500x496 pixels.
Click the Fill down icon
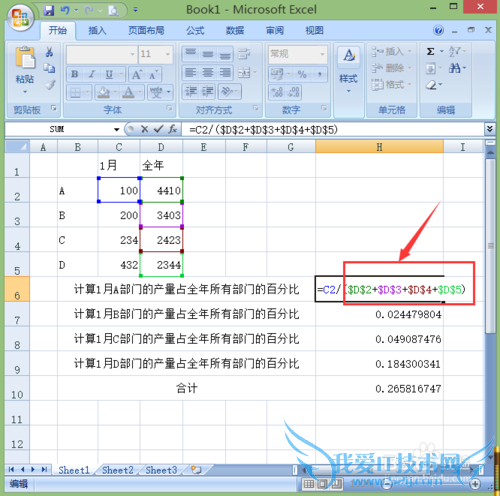coord(431,69)
